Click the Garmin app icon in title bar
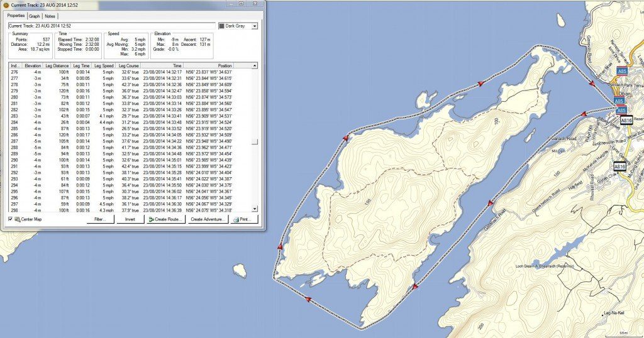644x338 pixels. click(x=6, y=4)
